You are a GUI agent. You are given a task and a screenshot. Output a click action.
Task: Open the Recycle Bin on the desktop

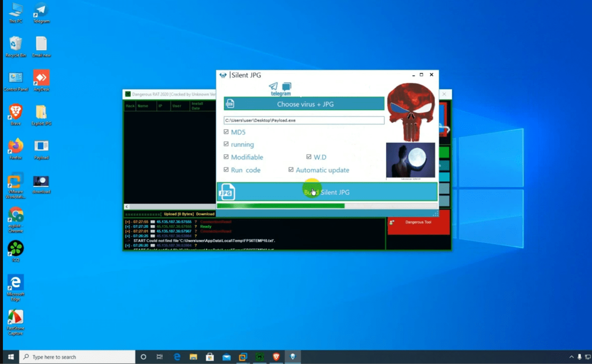click(x=16, y=45)
